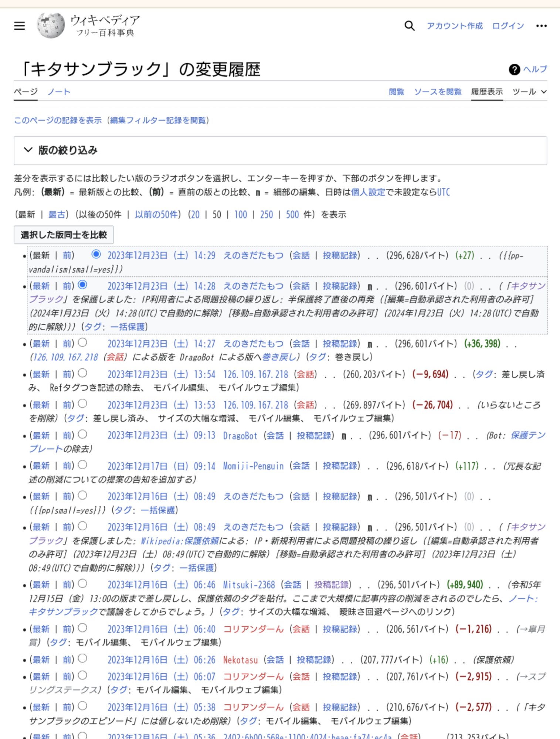
Task: Select the 履歴表示 tab
Action: click(x=487, y=92)
